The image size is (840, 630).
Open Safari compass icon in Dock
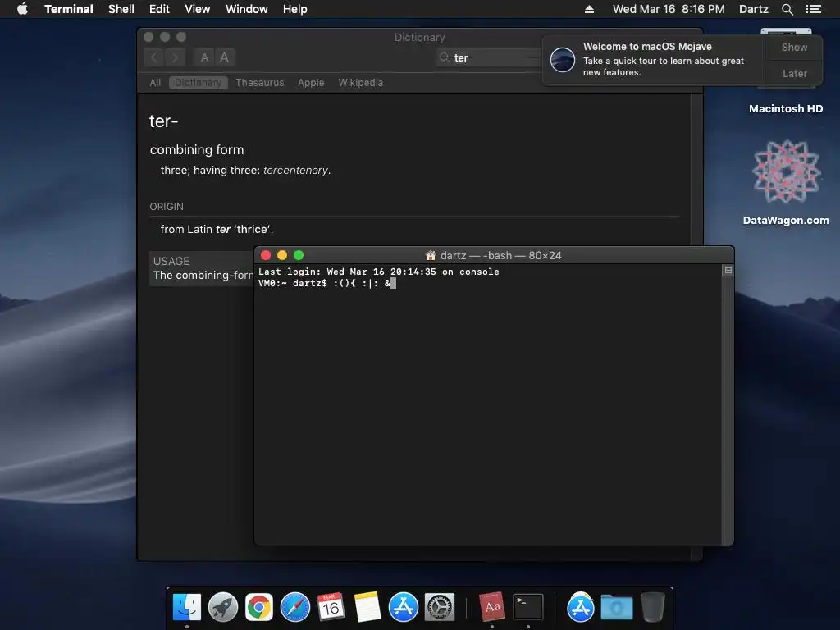(x=295, y=607)
